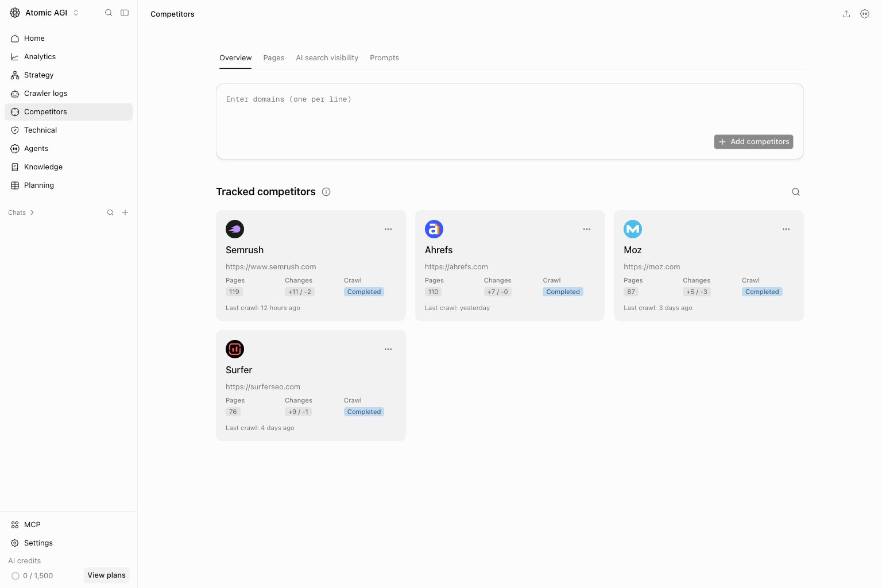This screenshot has height=588, width=882.
Task: Click the Semrush logo thumbnail
Action: point(235,229)
